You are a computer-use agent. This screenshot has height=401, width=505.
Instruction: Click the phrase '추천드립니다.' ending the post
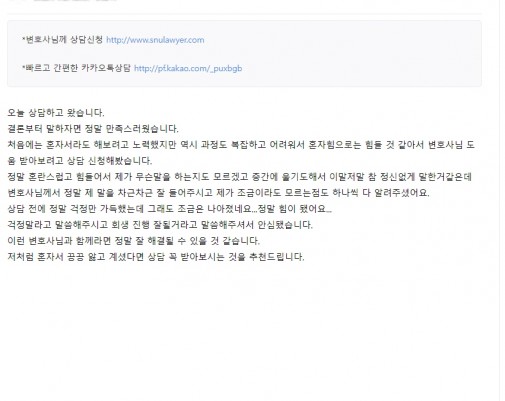coord(276,257)
